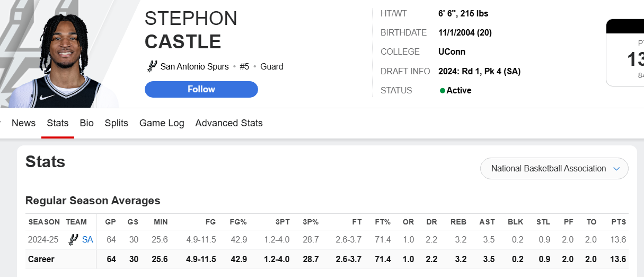Image resolution: width=644 pixels, height=277 pixels.
Task: Open the San Antonio Spurs team link
Action: [x=195, y=66]
